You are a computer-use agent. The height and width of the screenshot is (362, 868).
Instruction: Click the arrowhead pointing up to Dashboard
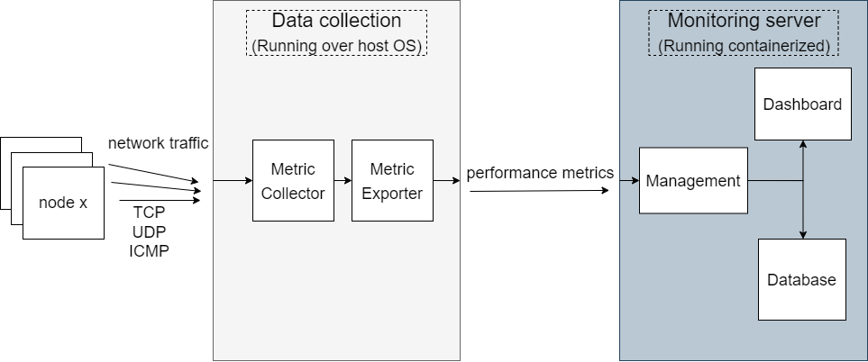point(803,145)
